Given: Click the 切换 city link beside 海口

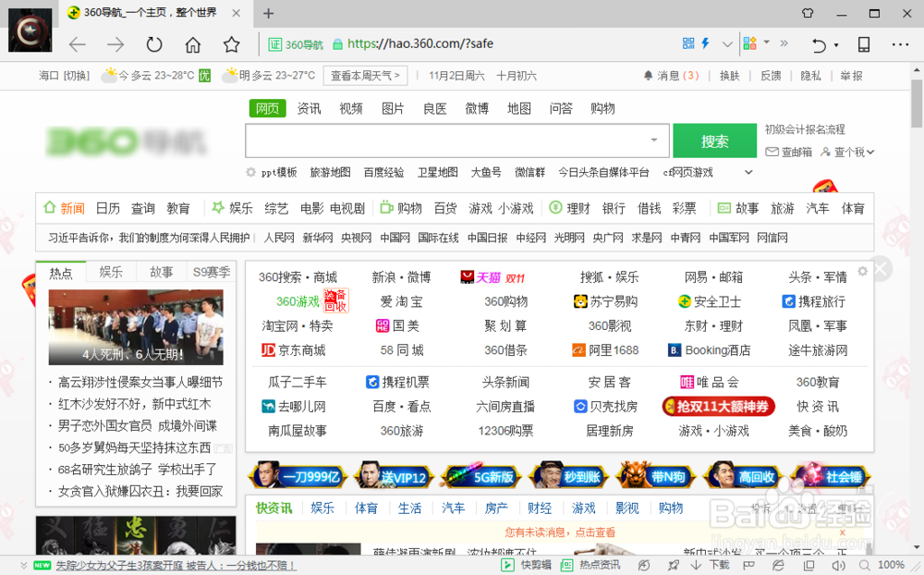Looking at the screenshot, I should (76, 76).
